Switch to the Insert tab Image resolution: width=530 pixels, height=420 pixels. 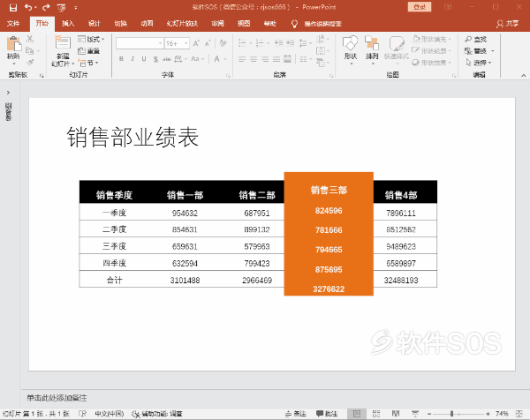[x=68, y=24]
